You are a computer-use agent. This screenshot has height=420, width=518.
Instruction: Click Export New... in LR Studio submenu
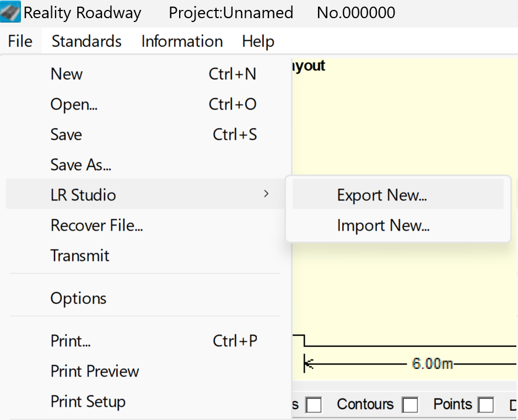tap(382, 195)
